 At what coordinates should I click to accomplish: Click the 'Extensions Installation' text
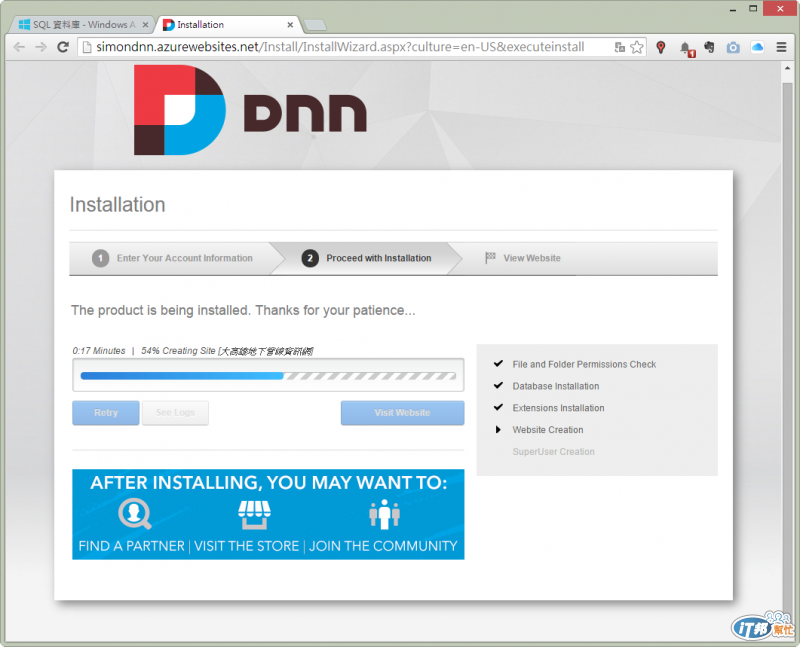point(558,408)
